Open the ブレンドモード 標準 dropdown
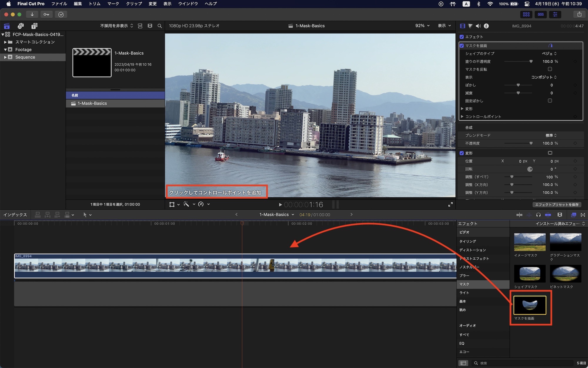Screen dimensions: 588x368 pyautogui.click(x=551, y=135)
